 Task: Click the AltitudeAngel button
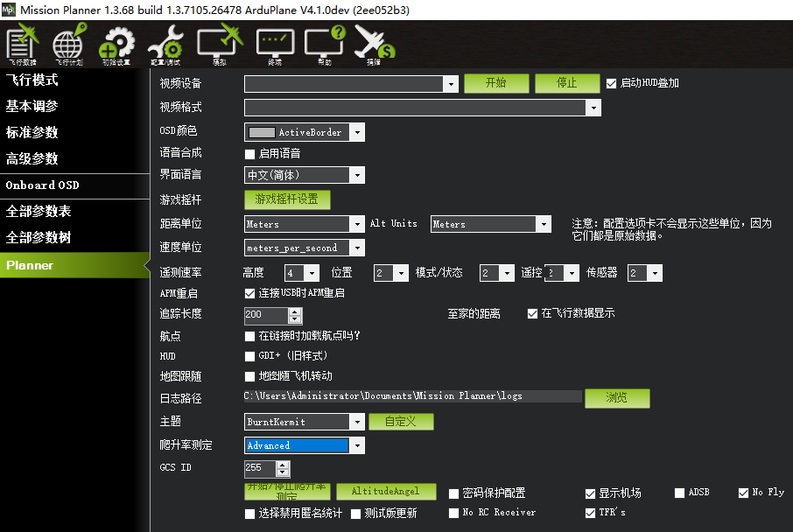386,492
